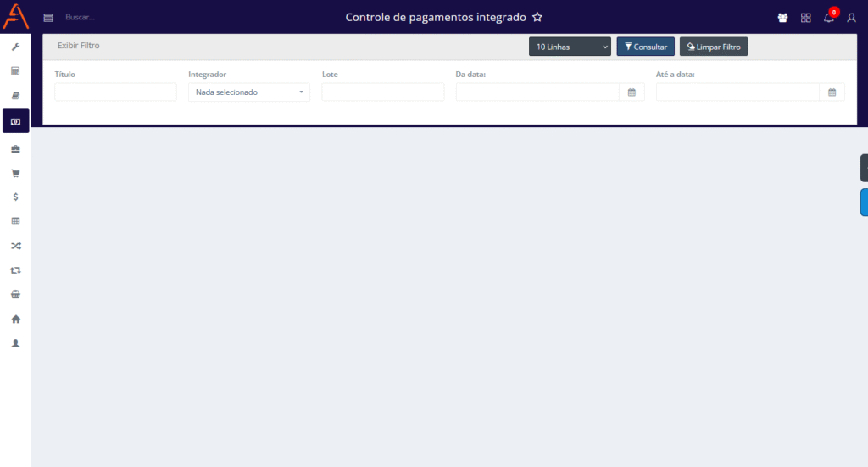This screenshot has width=868, height=467.
Task: Open the users group icon in header
Action: point(782,18)
